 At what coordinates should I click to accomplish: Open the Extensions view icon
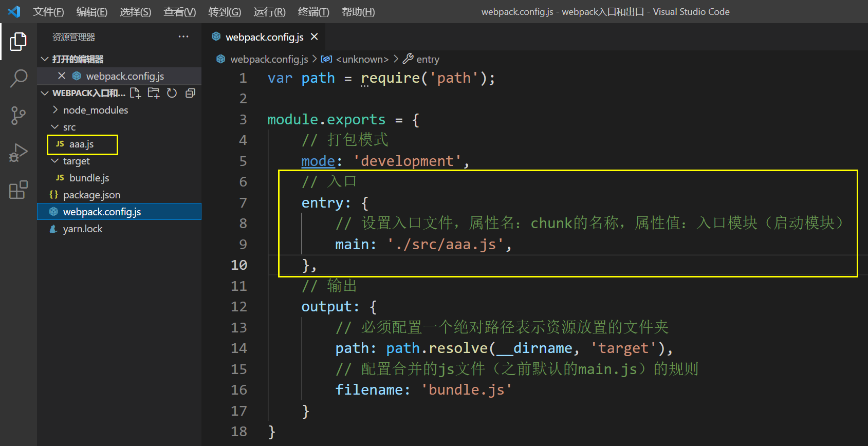[x=18, y=190]
